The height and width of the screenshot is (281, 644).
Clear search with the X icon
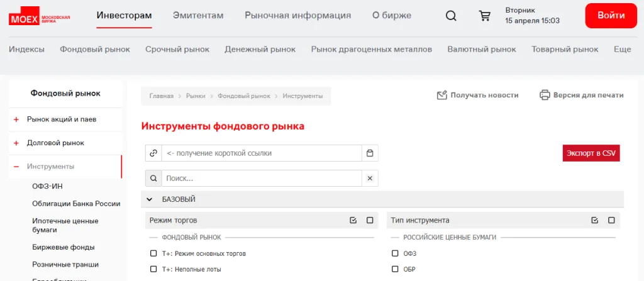[370, 179]
